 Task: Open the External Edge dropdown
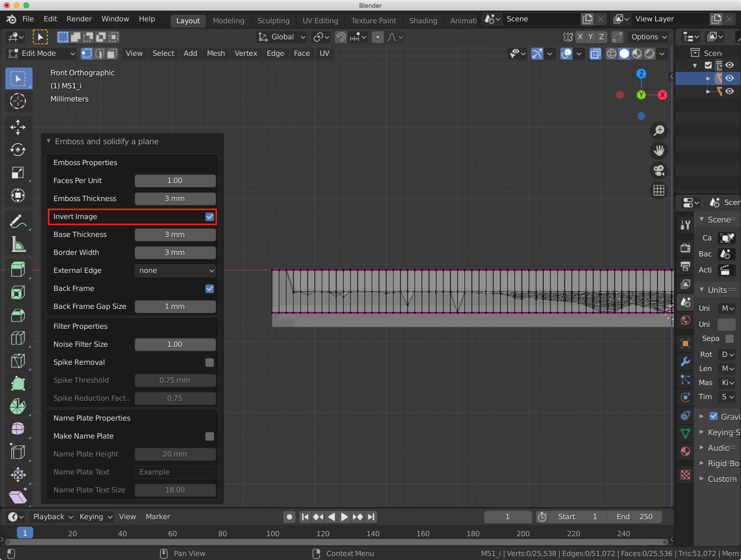coord(175,271)
